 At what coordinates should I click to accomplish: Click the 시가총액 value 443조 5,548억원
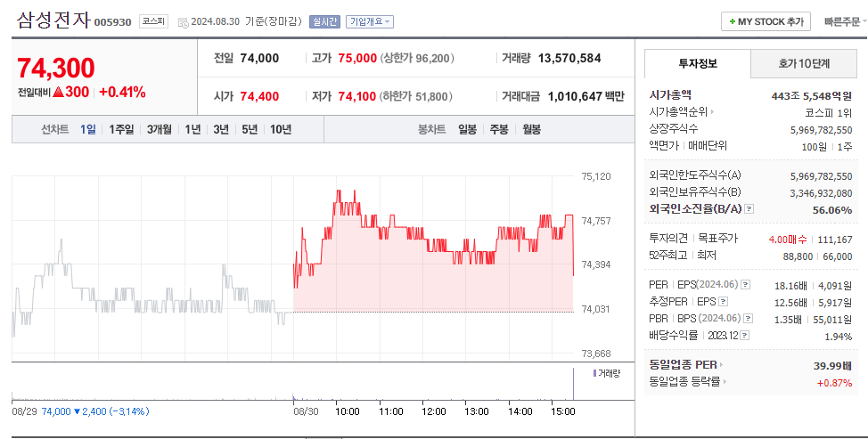point(812,96)
